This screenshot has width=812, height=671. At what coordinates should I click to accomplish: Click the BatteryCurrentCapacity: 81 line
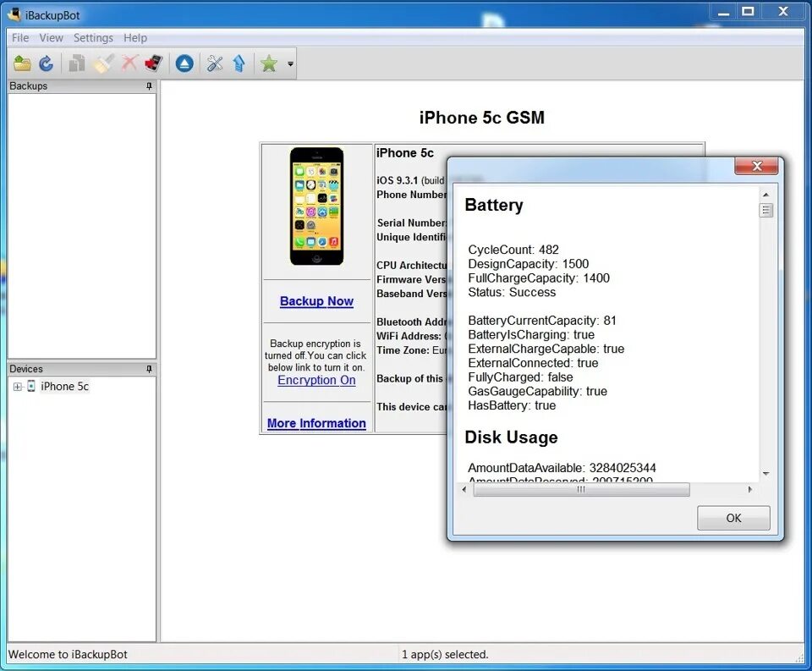pos(542,320)
